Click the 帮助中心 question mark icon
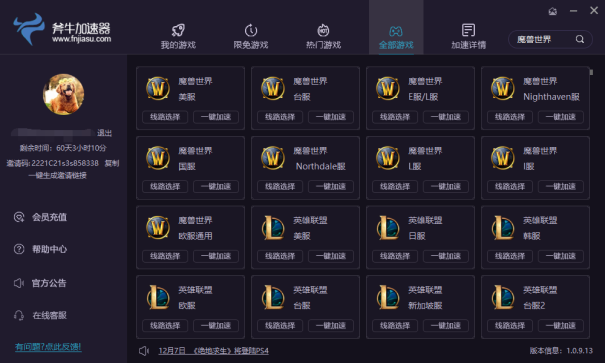Screen dimensions: 605x363 pyautogui.click(x=19, y=249)
